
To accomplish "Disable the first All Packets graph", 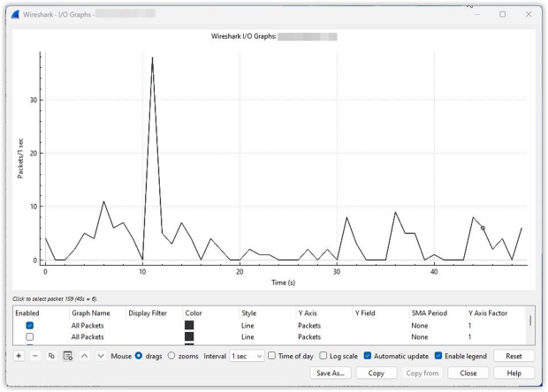I will pos(30,325).
